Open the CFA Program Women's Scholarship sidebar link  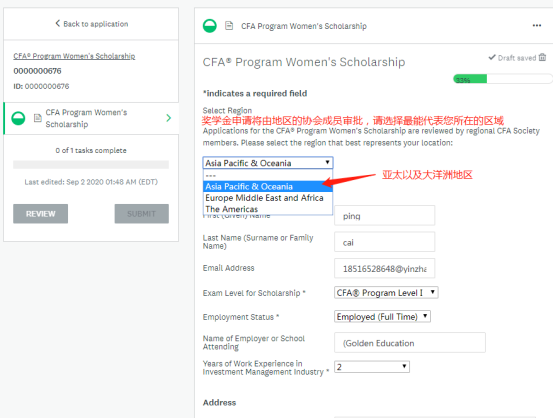pyautogui.click(x=74, y=56)
